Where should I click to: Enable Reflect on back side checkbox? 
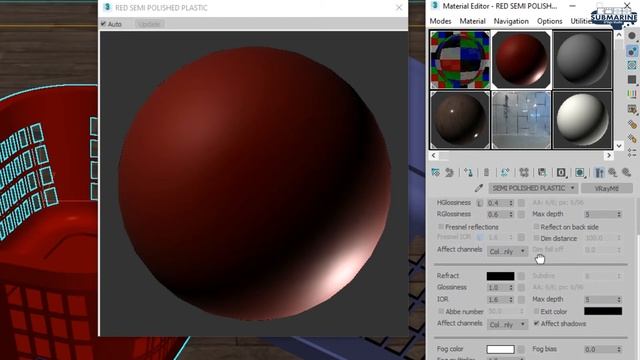[536, 227]
